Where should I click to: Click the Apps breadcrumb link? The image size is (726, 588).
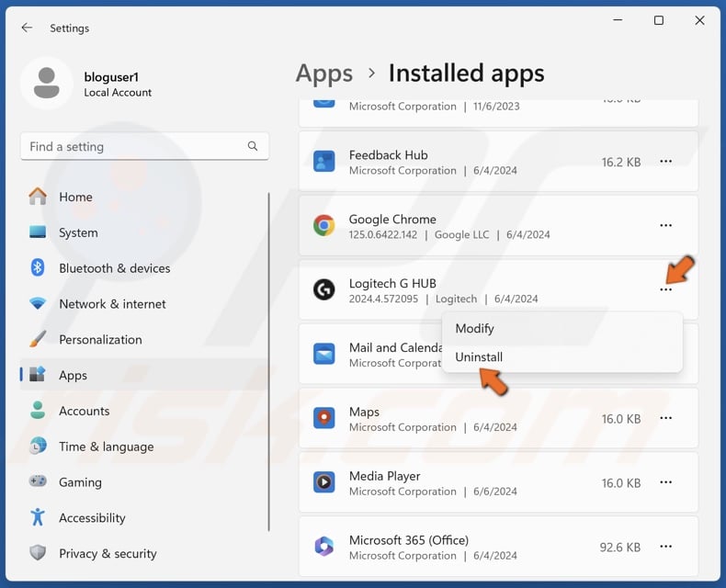323,73
